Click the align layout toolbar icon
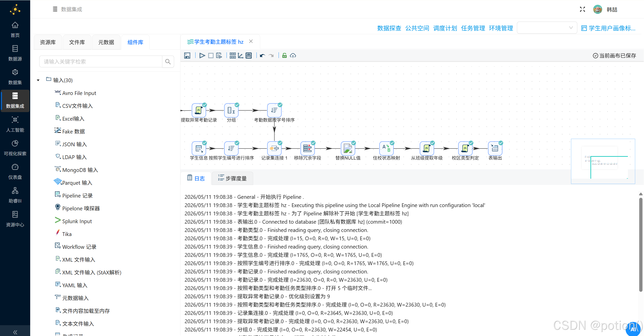Viewport: 644px width, 336px height. point(233,56)
